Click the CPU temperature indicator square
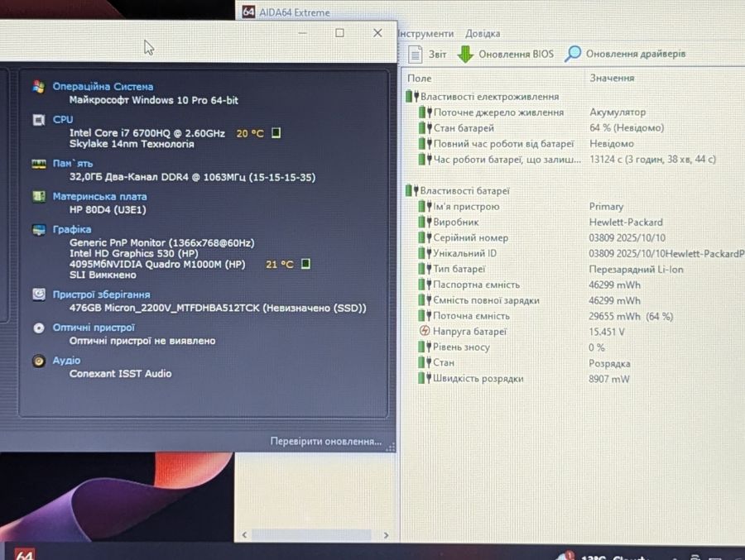 276,133
